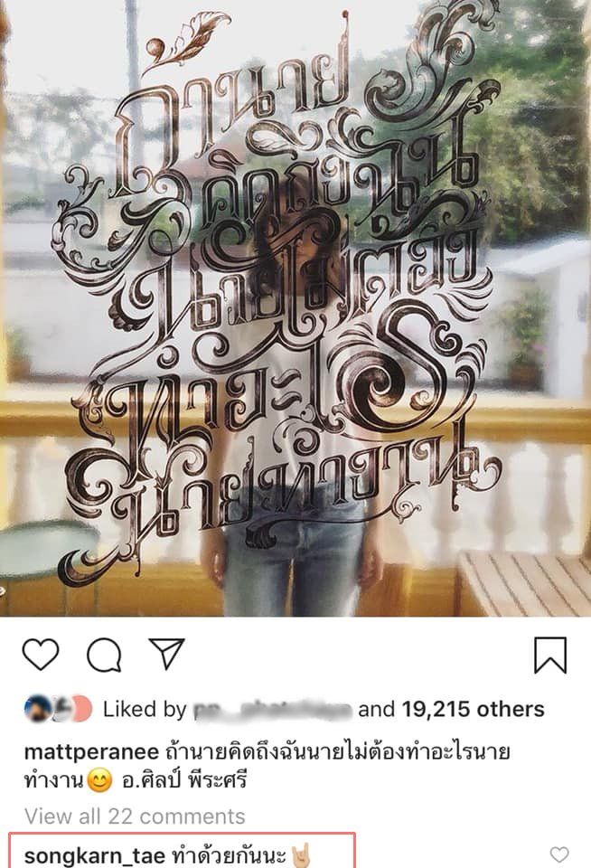Tap the อ.ศิลป์ พีระศรี text in caption

[x=183, y=780]
